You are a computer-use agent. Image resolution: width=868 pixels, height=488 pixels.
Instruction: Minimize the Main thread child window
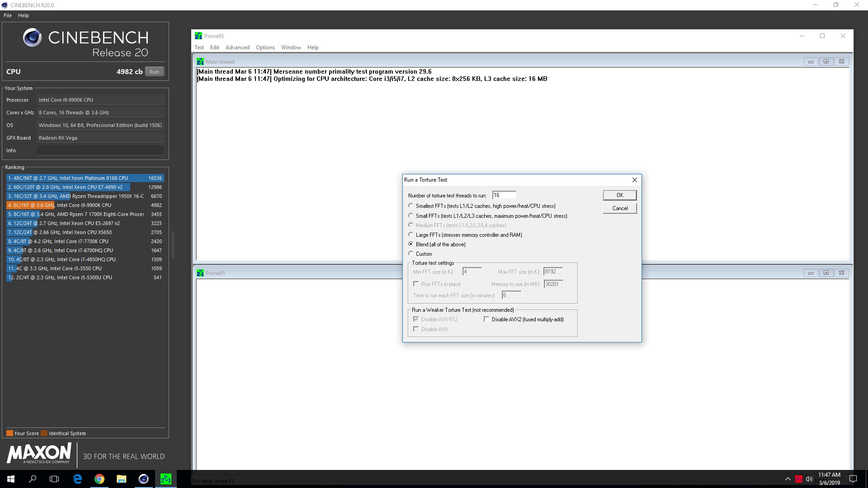(x=811, y=61)
